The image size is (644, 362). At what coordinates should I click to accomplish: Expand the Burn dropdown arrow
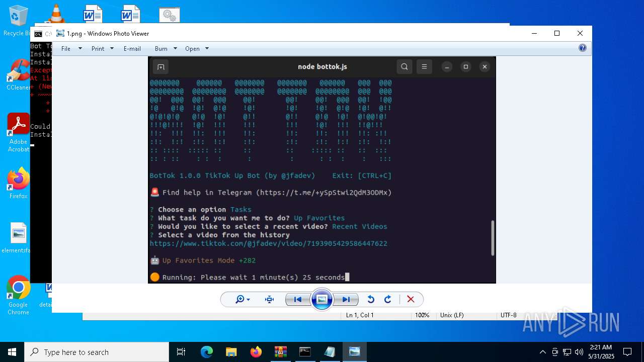click(175, 49)
